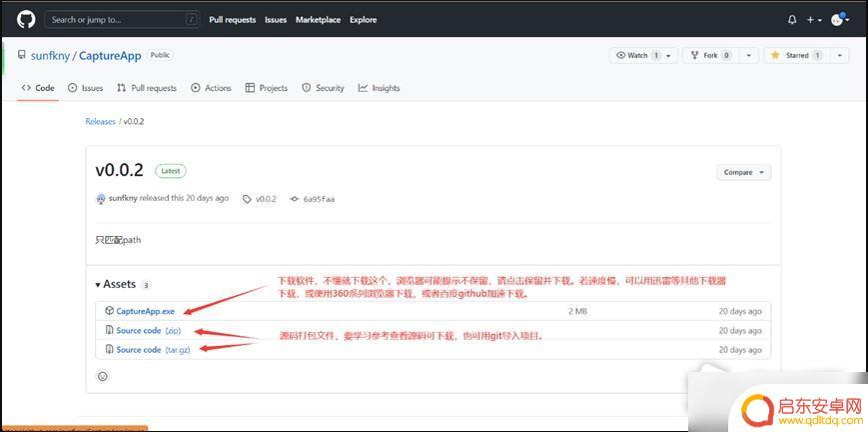
Task: Click the Fork count 0
Action: click(726, 55)
